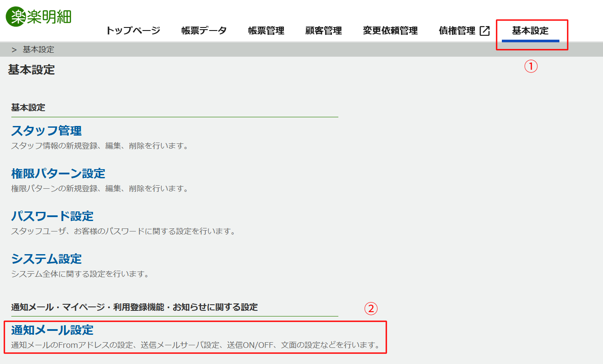This screenshot has width=603, height=364.
Task: Open the 債権管理 menu label
Action: pos(457,31)
